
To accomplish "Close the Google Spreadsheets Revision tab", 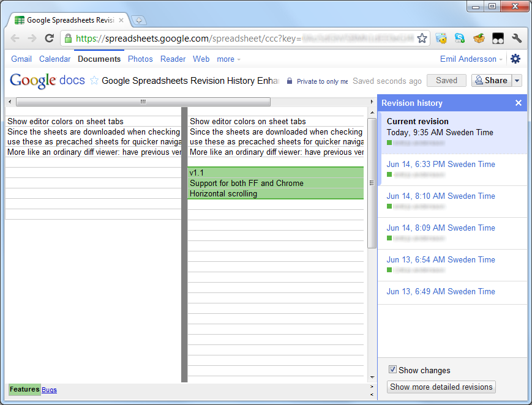I will click(121, 20).
